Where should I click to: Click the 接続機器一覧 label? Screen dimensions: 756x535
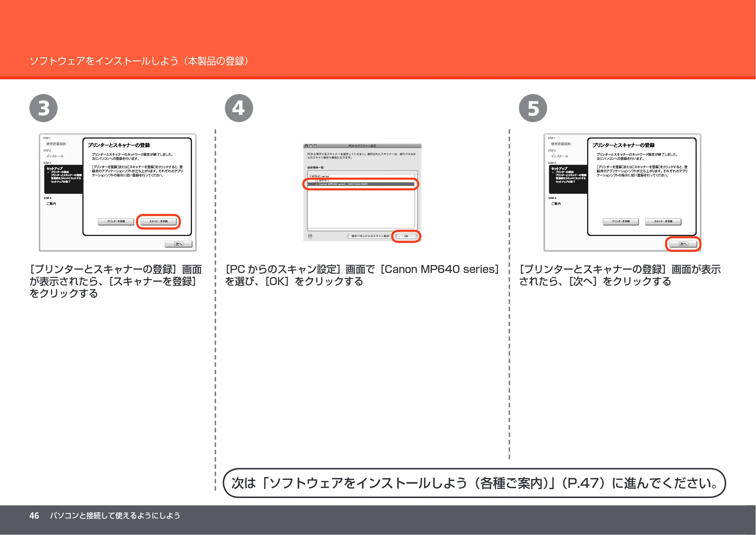pos(315,168)
